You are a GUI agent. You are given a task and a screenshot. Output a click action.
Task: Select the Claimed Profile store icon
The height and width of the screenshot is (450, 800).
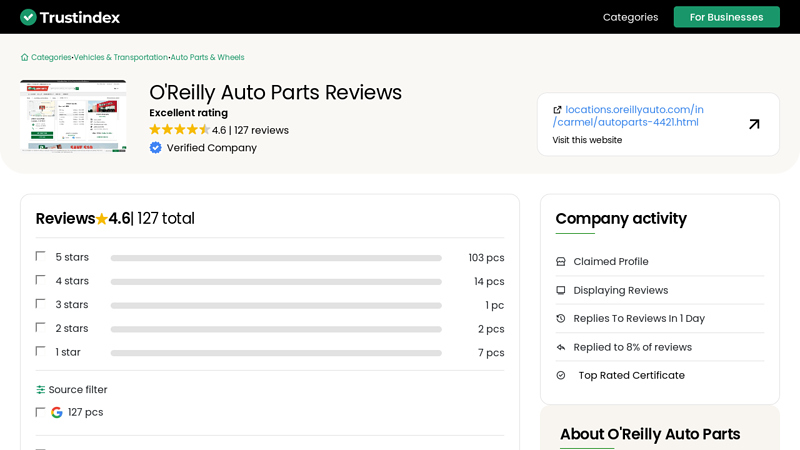coord(561,262)
